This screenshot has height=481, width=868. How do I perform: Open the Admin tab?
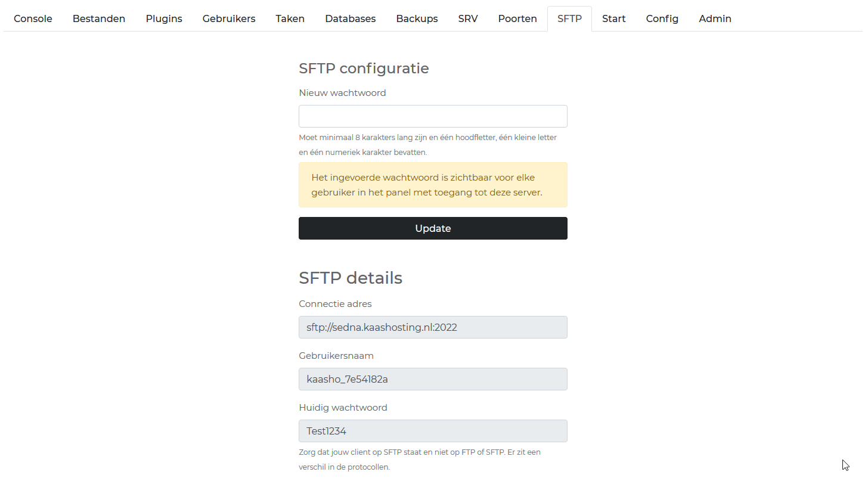point(715,18)
